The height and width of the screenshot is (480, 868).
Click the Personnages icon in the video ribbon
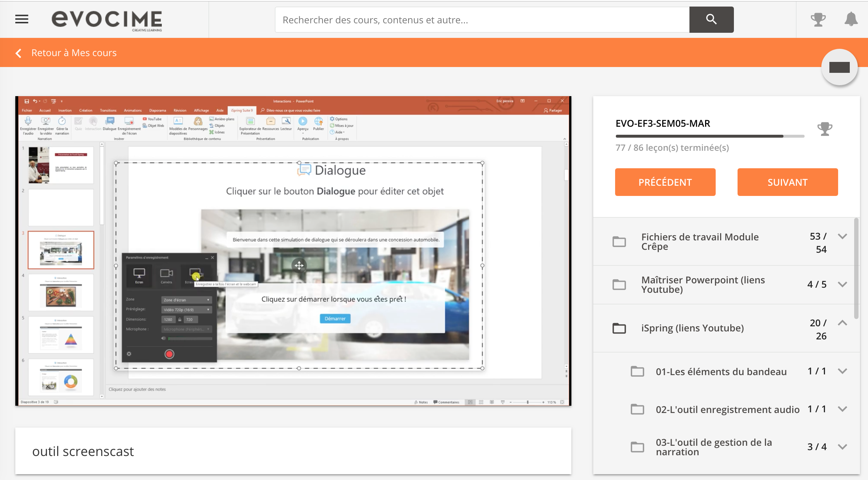click(x=198, y=121)
